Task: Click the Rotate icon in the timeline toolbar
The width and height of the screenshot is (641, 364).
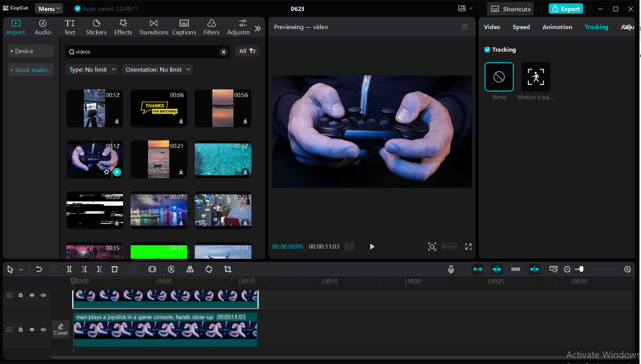Action: (x=209, y=269)
